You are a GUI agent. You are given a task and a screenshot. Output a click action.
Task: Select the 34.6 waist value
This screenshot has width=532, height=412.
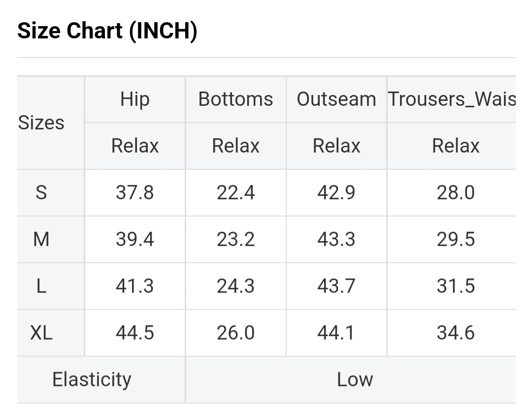tap(456, 333)
